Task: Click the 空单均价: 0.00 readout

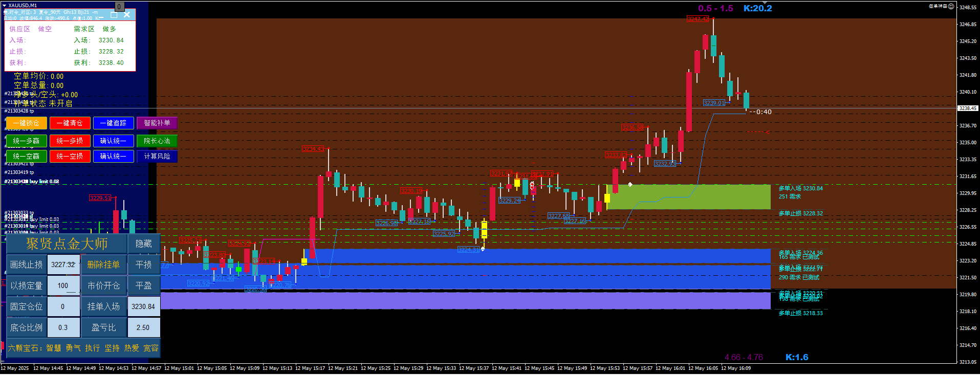Action: pyautogui.click(x=38, y=76)
